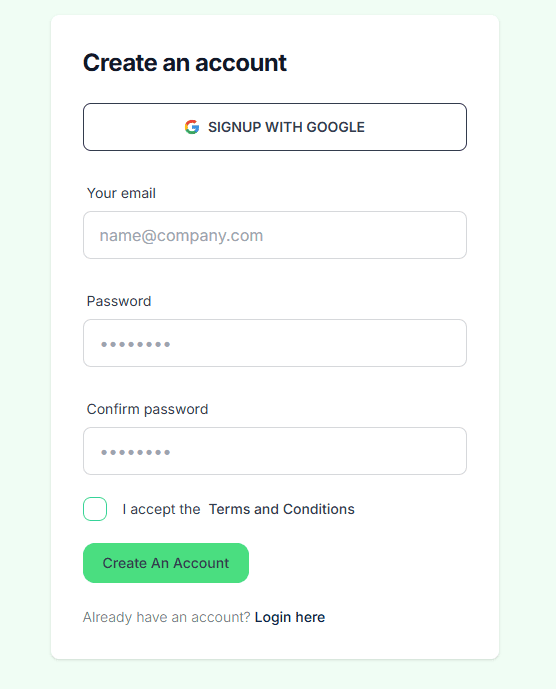This screenshot has height=689, width=556.
Task: Select the Password input field
Action: tap(275, 343)
